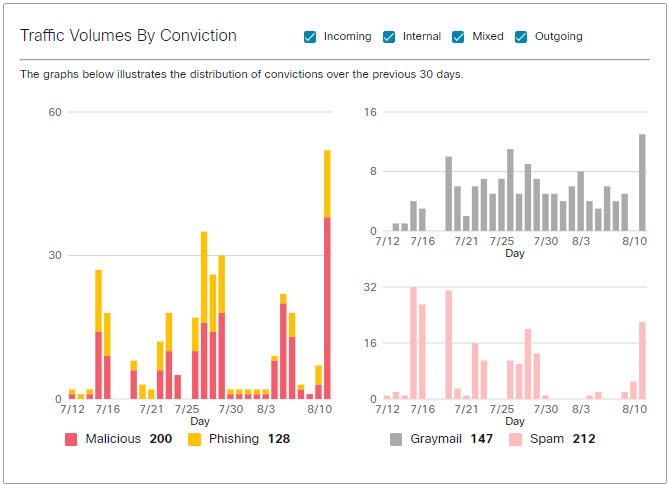
Task: Click the Graymail 147 legend label
Action: point(451,439)
